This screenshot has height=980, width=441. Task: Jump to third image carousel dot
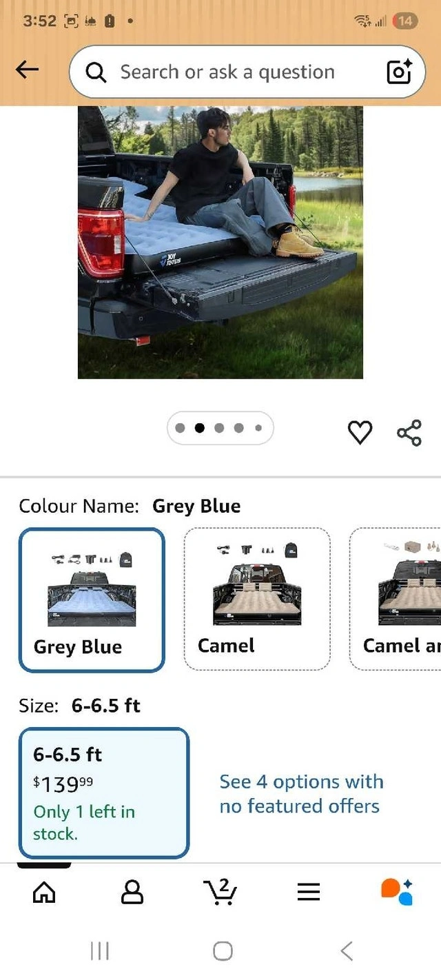point(219,428)
